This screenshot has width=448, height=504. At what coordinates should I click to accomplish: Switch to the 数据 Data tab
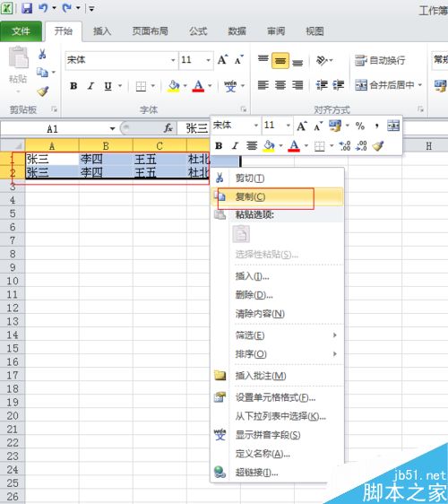click(x=237, y=31)
